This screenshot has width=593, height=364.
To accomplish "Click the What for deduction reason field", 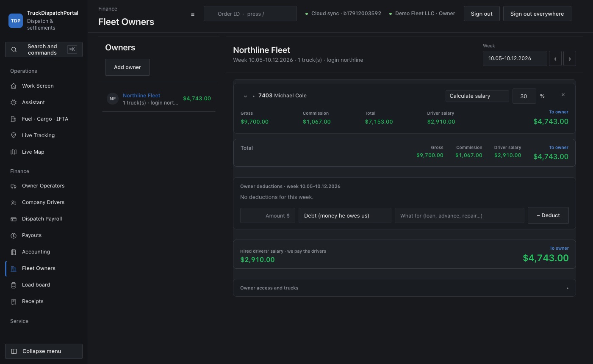I will [x=460, y=215].
